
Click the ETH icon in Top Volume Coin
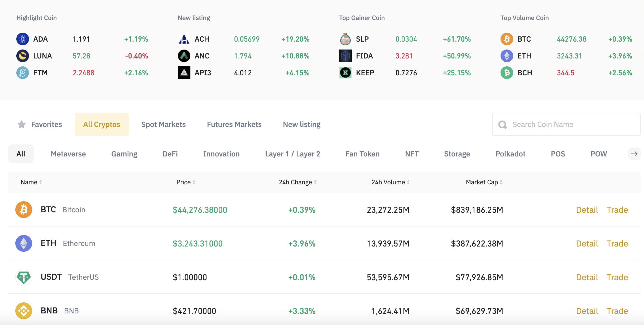coord(507,56)
